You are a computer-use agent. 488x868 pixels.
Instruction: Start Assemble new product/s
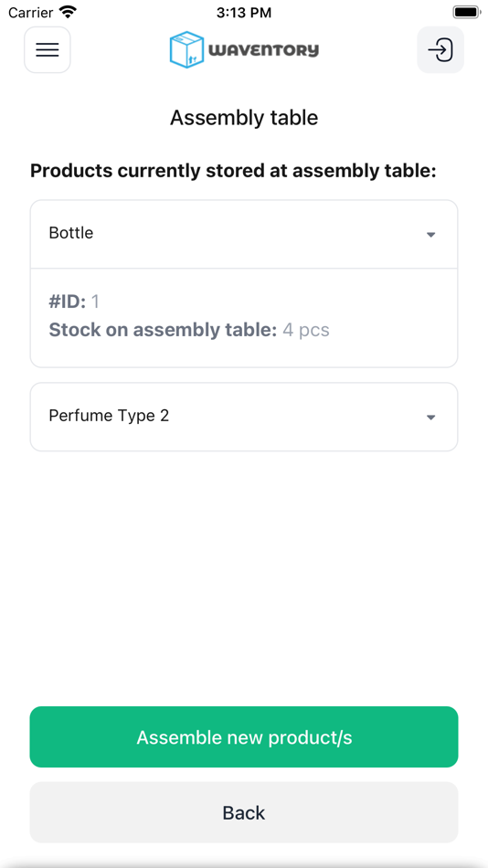(x=244, y=736)
